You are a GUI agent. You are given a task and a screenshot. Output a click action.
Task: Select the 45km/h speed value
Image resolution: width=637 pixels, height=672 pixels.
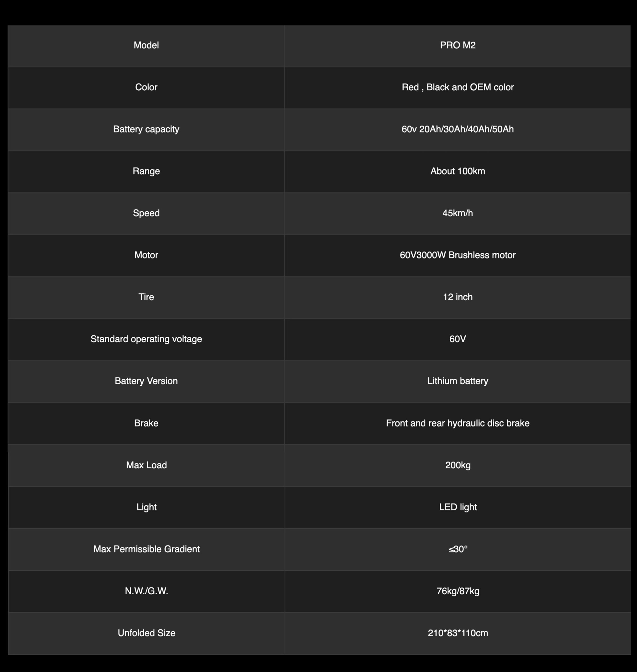coord(457,213)
